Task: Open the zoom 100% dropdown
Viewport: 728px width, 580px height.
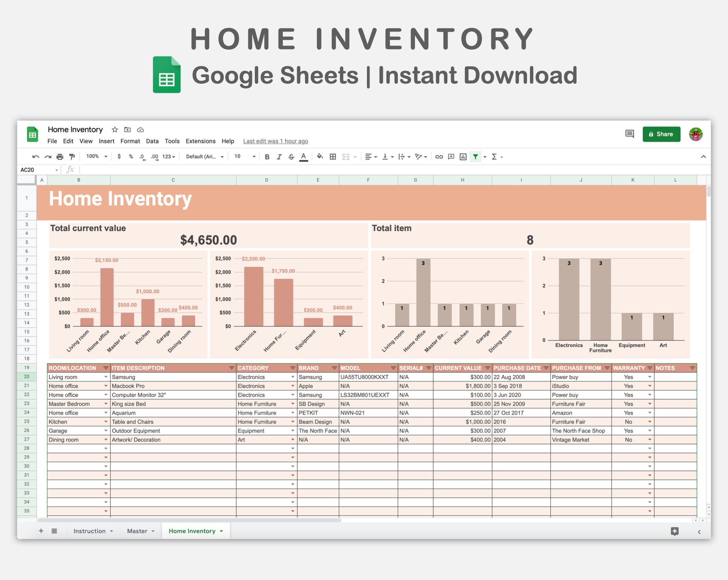Action: (97, 157)
